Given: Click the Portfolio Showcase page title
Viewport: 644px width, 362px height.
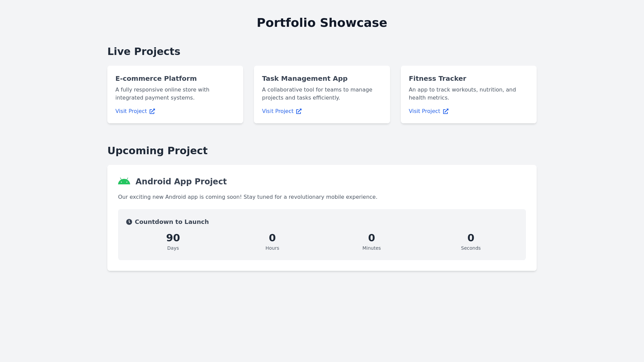Looking at the screenshot, I should [x=322, y=23].
